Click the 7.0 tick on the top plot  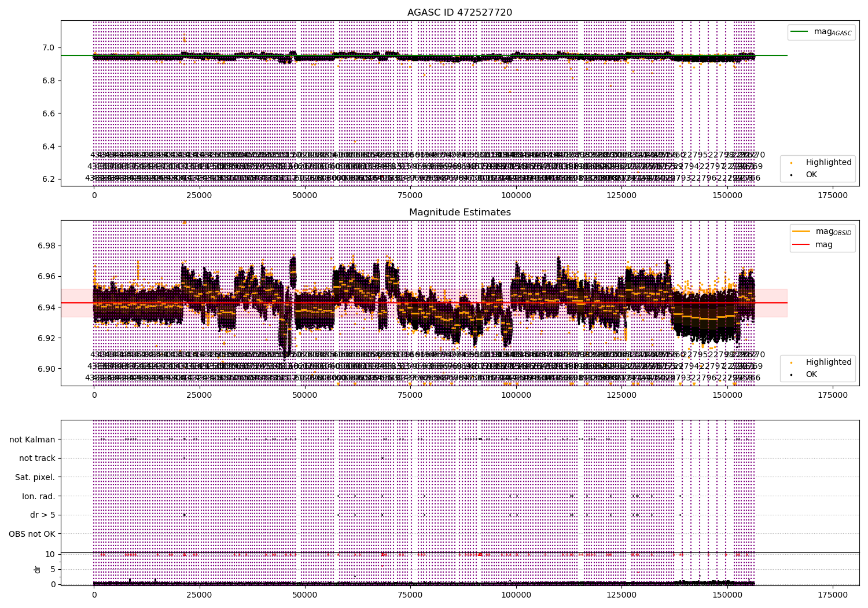pyautogui.click(x=49, y=48)
